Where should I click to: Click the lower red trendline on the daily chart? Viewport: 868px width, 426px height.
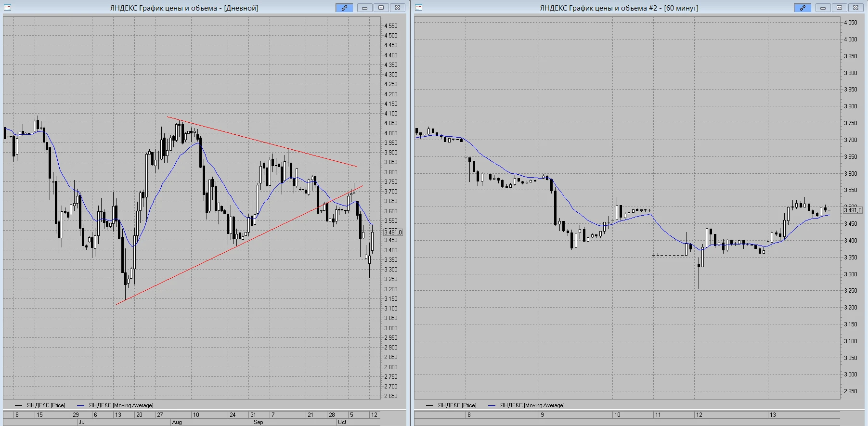pyautogui.click(x=240, y=245)
